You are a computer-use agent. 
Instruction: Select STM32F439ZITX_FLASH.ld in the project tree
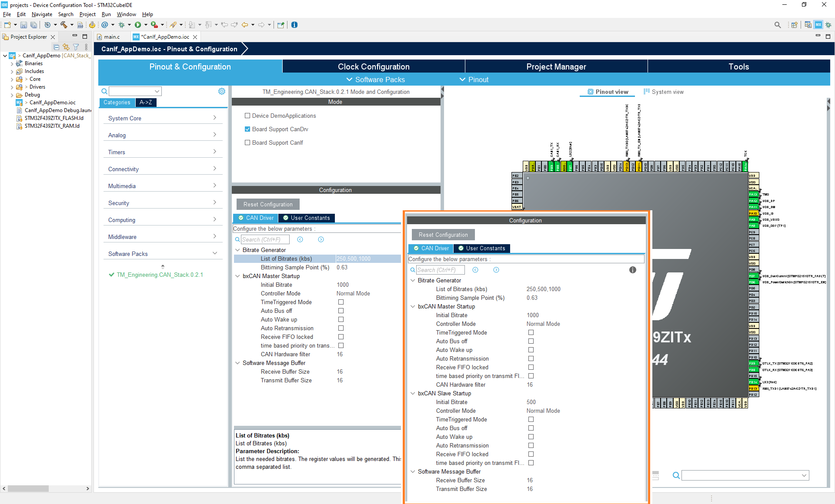pos(54,118)
